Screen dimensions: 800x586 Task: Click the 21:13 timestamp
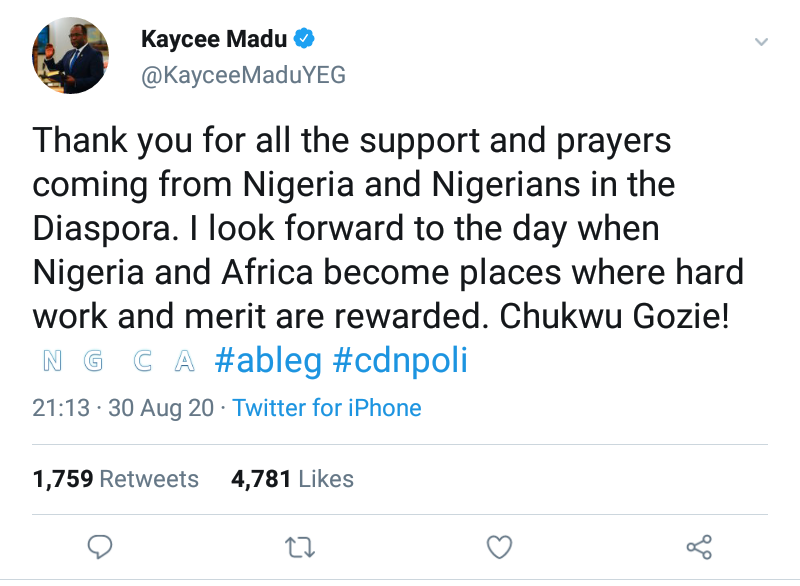click(x=61, y=408)
